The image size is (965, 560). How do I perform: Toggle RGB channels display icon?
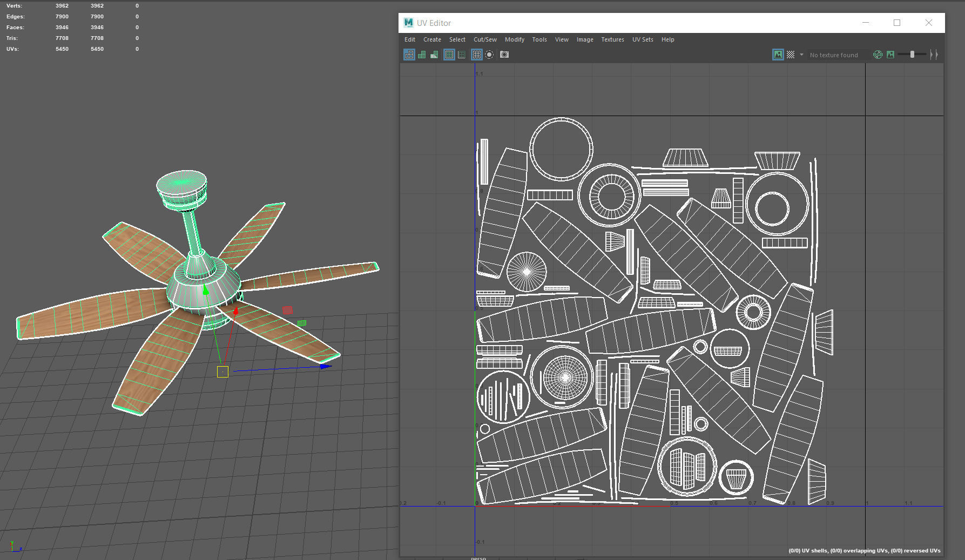(878, 55)
